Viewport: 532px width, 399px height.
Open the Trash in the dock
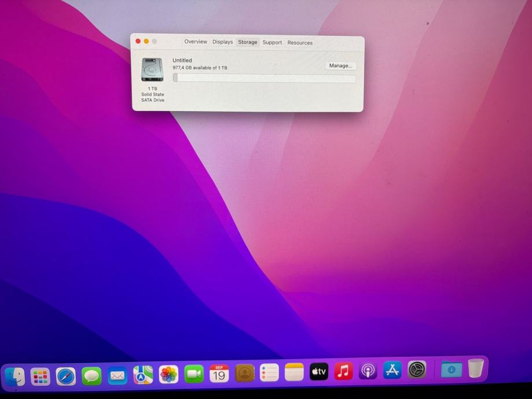tap(475, 368)
